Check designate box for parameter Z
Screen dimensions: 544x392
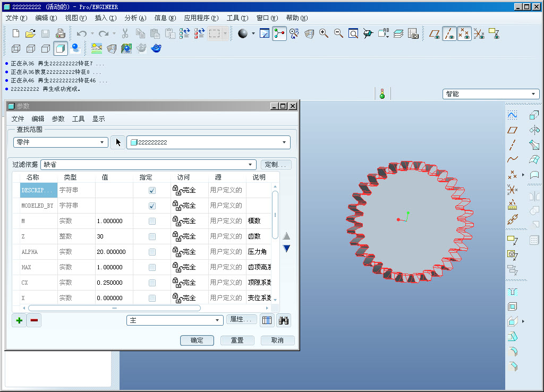coord(152,236)
